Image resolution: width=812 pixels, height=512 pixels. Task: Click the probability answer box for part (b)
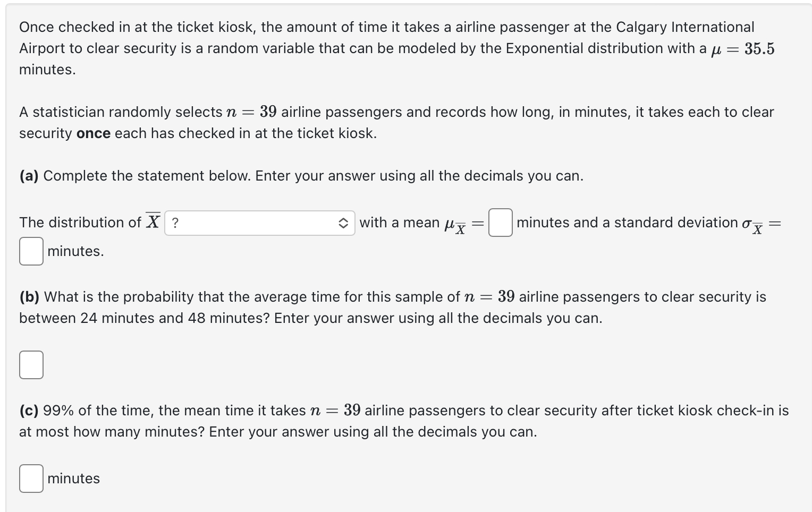tap(31, 365)
